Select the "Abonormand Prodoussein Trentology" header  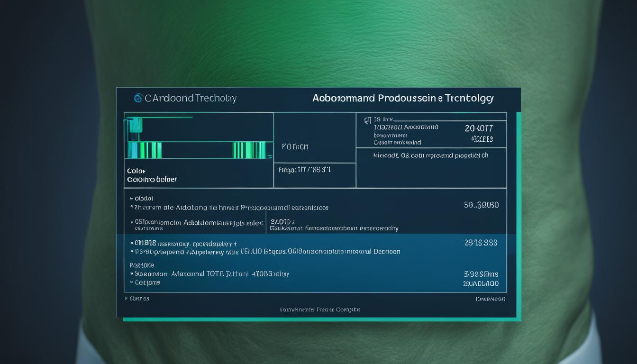coord(402,98)
